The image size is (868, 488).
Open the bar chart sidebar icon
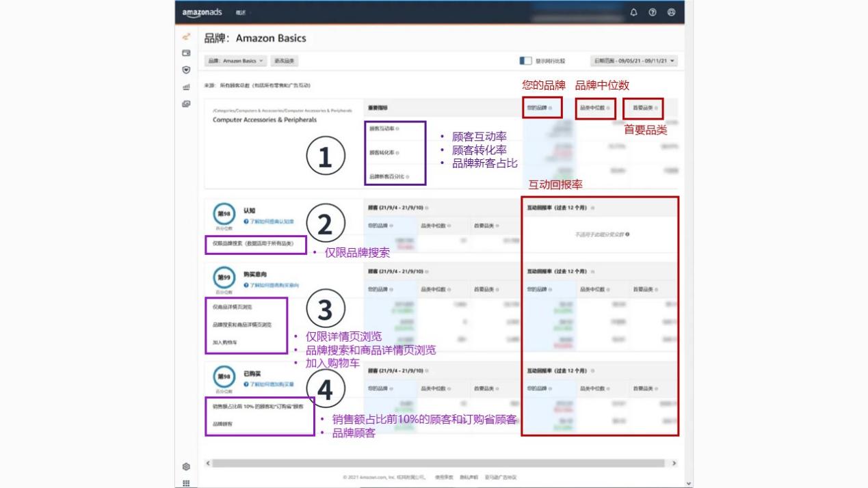(186, 87)
